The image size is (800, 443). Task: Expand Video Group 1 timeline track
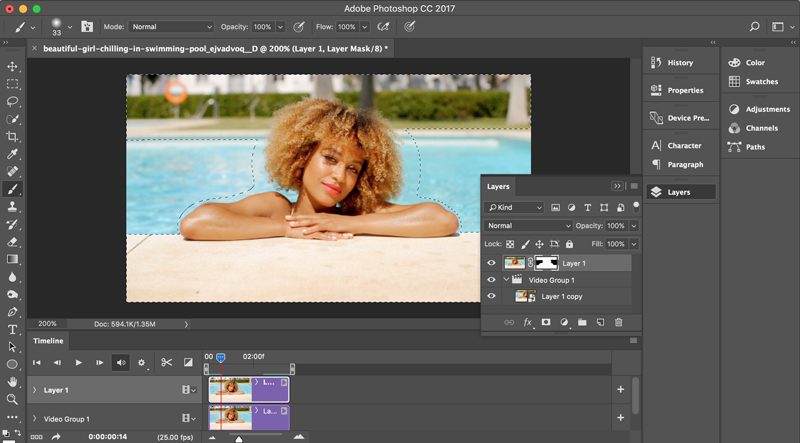coord(34,419)
